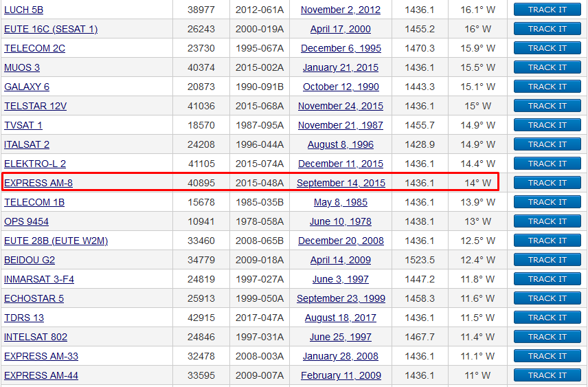Click TRACK IT for OPS 9454

pos(547,221)
